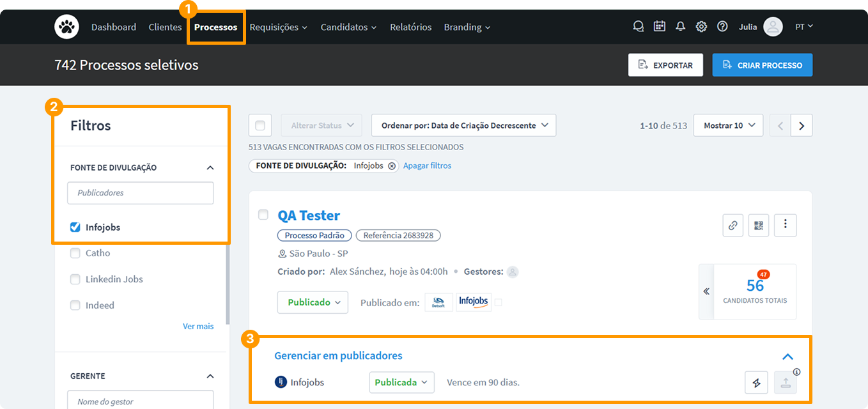Check the Catho filter checkbox
The height and width of the screenshot is (409, 868).
[75, 253]
